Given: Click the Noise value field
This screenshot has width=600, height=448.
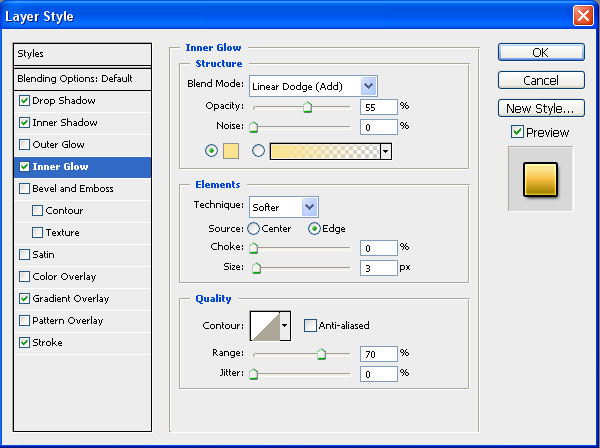Looking at the screenshot, I should click(x=379, y=127).
